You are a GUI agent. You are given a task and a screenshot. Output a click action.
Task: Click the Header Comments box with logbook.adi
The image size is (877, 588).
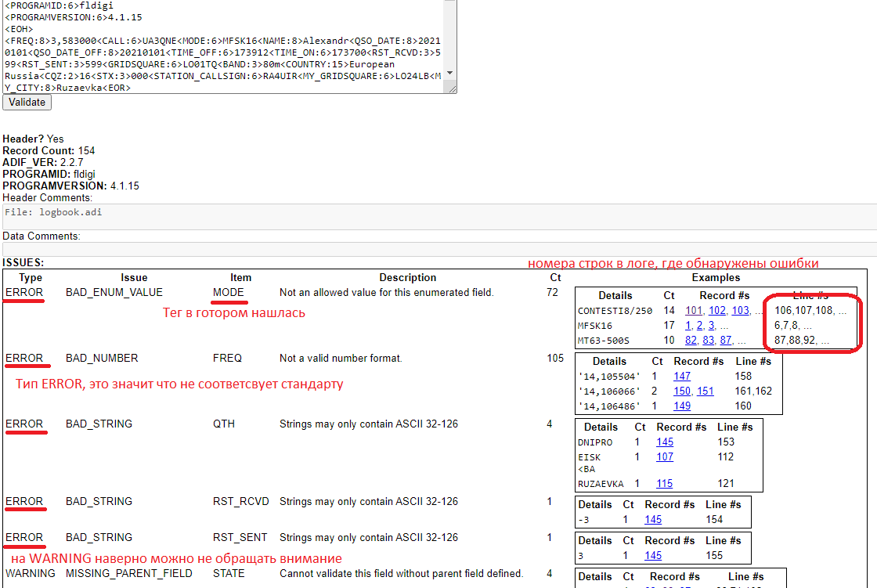pos(438,216)
